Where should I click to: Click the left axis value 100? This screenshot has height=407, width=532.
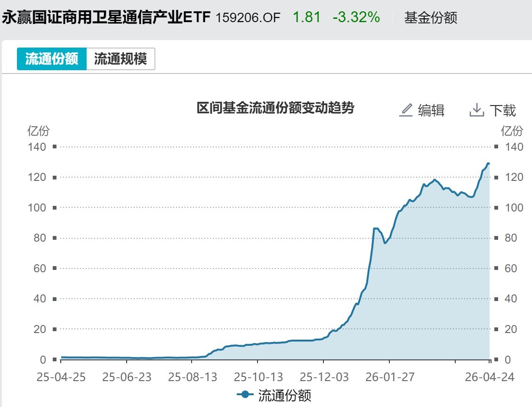[37, 207]
